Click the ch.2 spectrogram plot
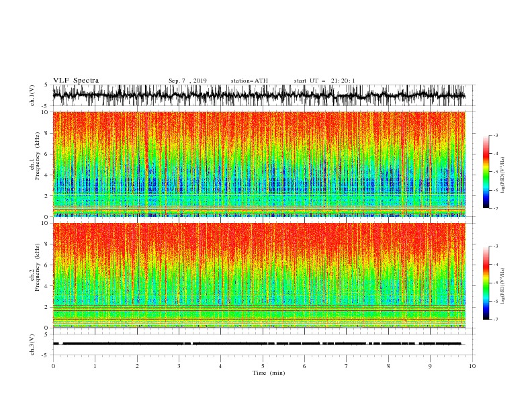The image size is (532, 411). [x=259, y=275]
